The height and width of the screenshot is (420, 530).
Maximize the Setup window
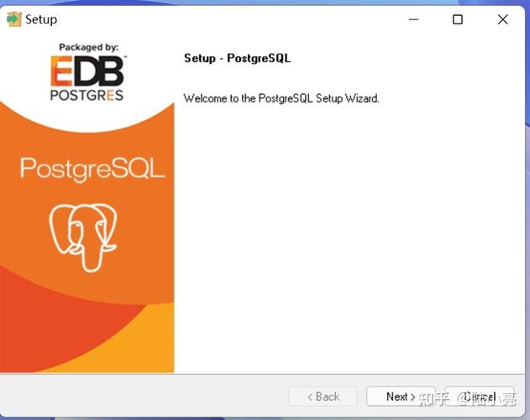tap(458, 19)
